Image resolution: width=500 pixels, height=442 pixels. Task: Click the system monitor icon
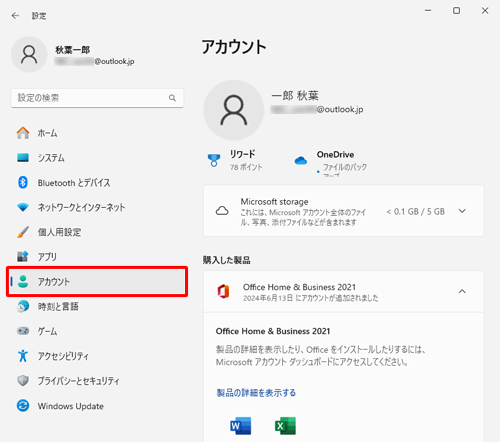(x=23, y=157)
